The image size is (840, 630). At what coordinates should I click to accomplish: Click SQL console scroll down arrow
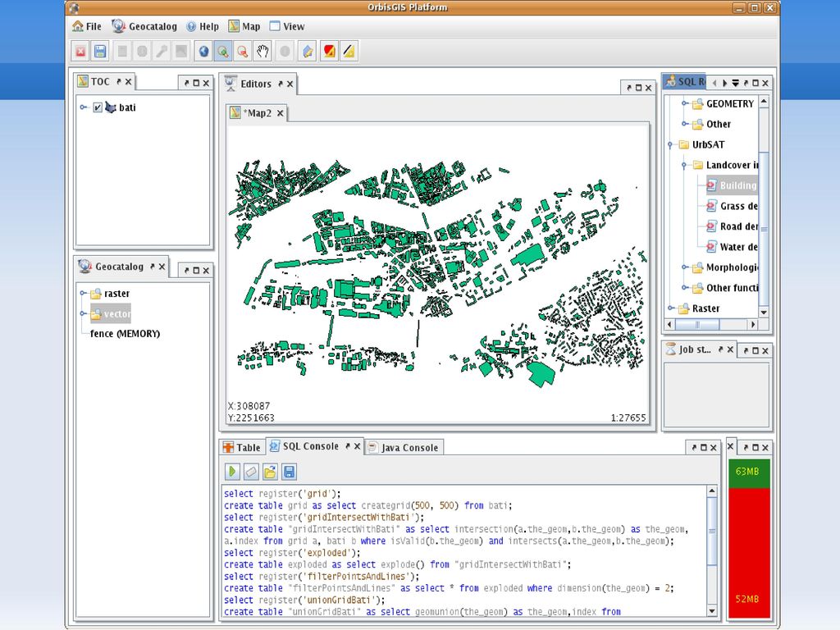[x=712, y=611]
